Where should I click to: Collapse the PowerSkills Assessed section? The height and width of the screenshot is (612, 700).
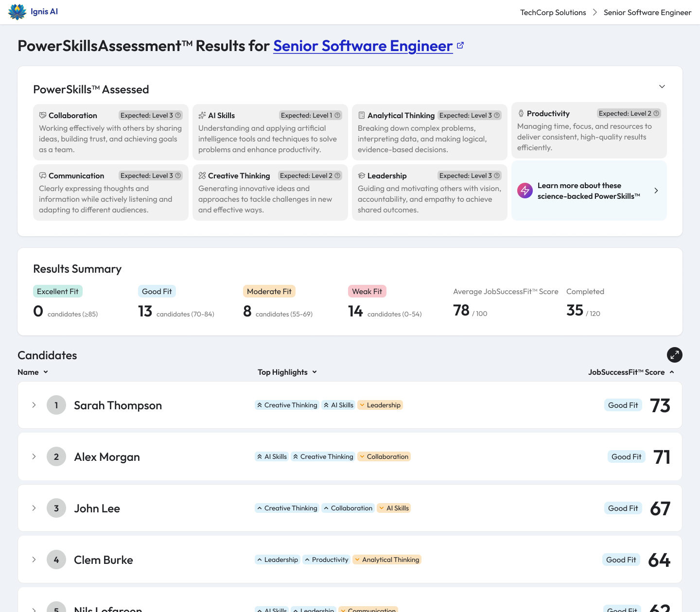(662, 87)
